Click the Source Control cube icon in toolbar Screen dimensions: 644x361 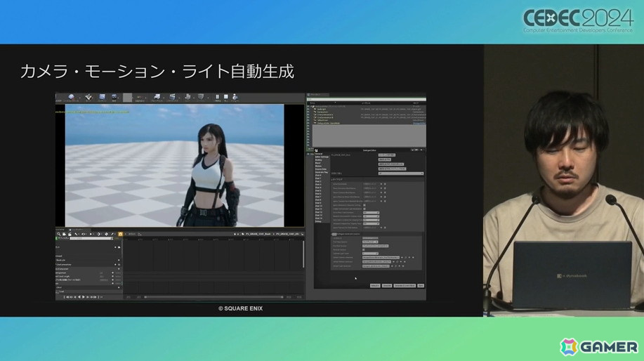point(72,97)
